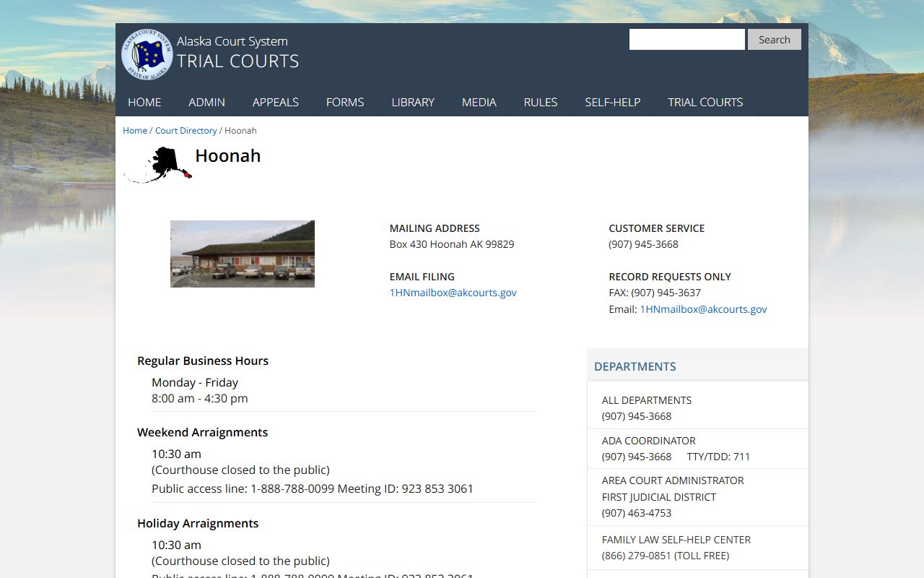Screen dimensions: 924x578
Task: Click the CUSTOMER SERVICE label
Action: pos(657,228)
